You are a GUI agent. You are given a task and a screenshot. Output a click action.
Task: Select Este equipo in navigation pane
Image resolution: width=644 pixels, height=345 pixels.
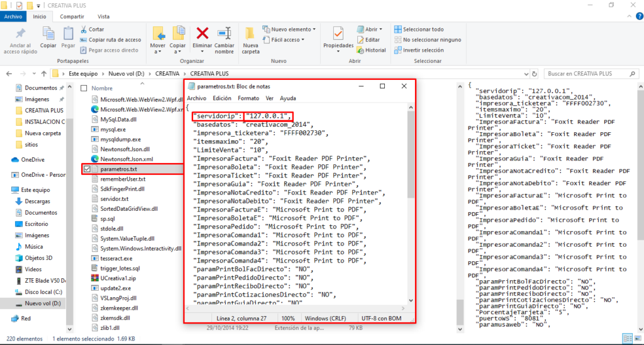pyautogui.click(x=35, y=190)
